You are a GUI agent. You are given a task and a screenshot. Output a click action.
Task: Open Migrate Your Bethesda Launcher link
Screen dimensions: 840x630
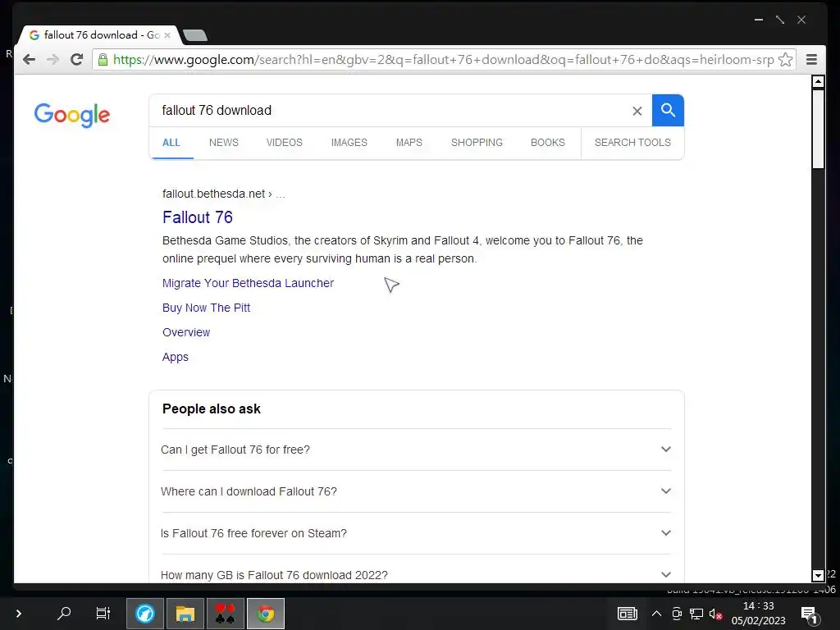(248, 283)
